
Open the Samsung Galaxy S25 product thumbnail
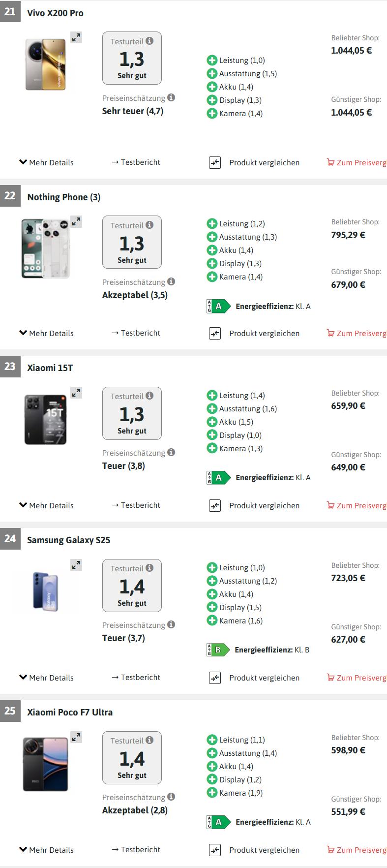click(x=46, y=591)
